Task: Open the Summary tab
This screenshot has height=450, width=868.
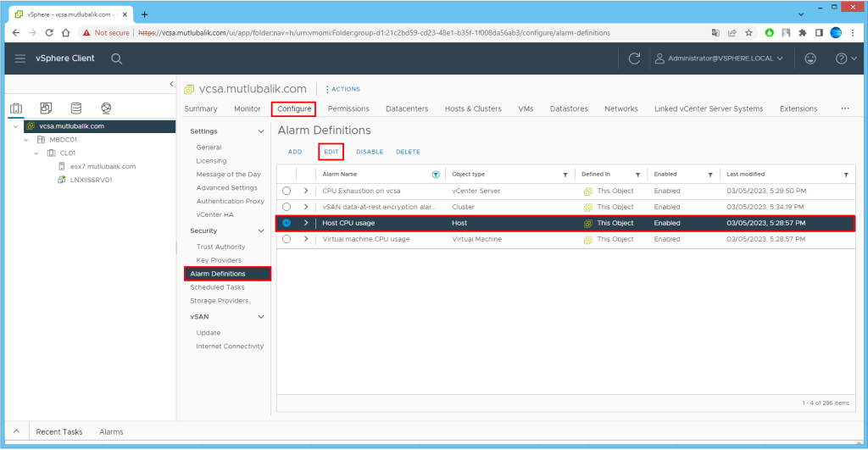Action: click(200, 109)
